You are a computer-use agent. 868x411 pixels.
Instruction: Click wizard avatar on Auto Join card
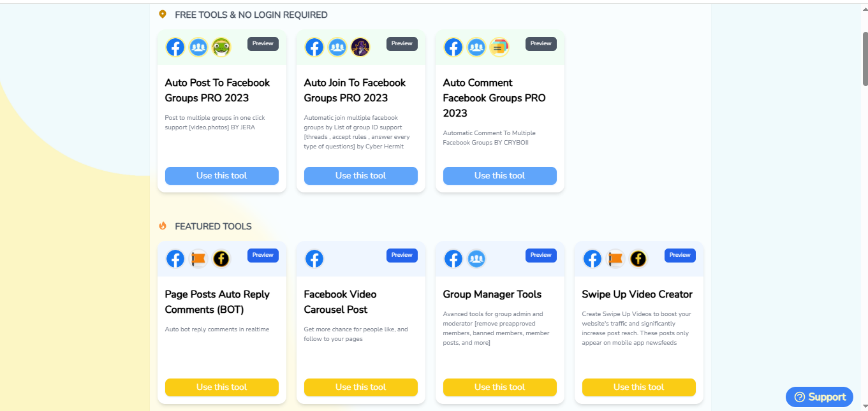click(x=360, y=47)
